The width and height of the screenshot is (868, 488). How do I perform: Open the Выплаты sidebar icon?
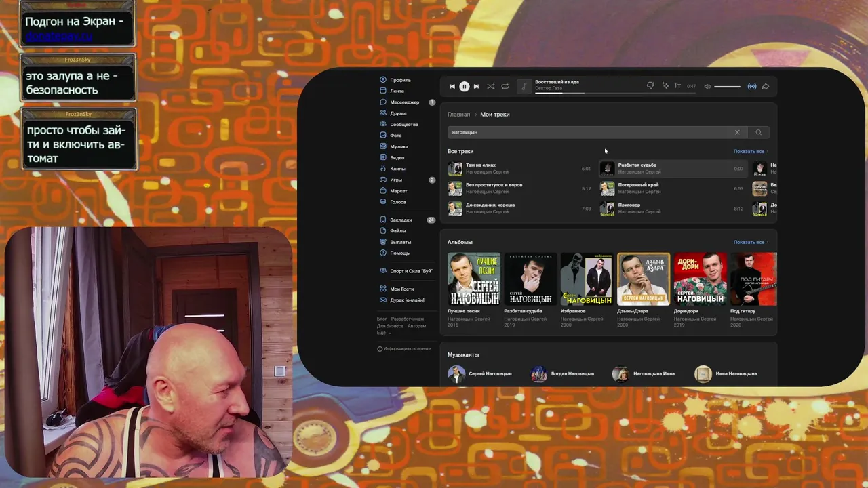point(383,242)
